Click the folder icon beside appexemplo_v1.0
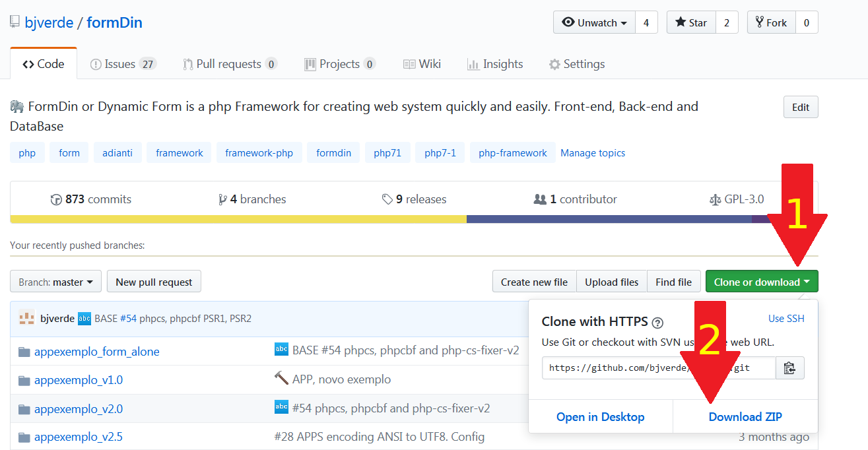 coord(24,381)
